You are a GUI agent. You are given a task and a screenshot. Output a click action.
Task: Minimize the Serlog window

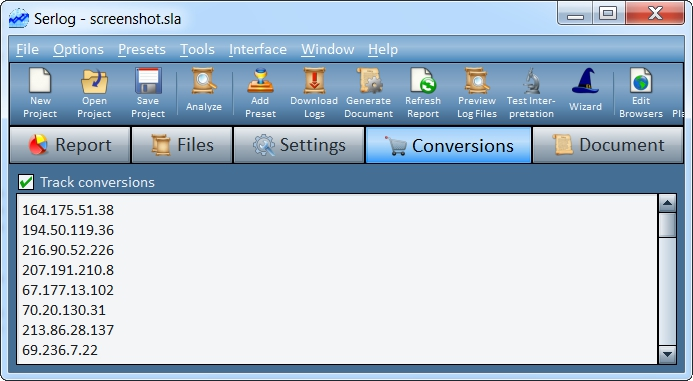tap(575, 13)
